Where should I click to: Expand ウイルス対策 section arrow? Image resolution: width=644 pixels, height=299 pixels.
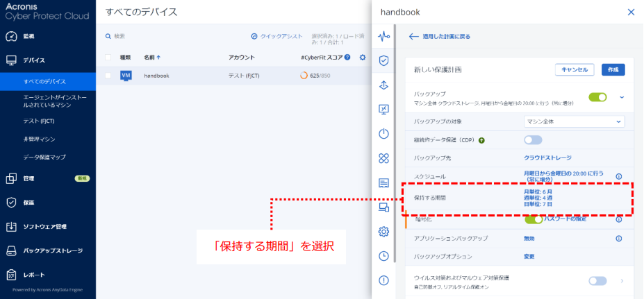(621, 281)
